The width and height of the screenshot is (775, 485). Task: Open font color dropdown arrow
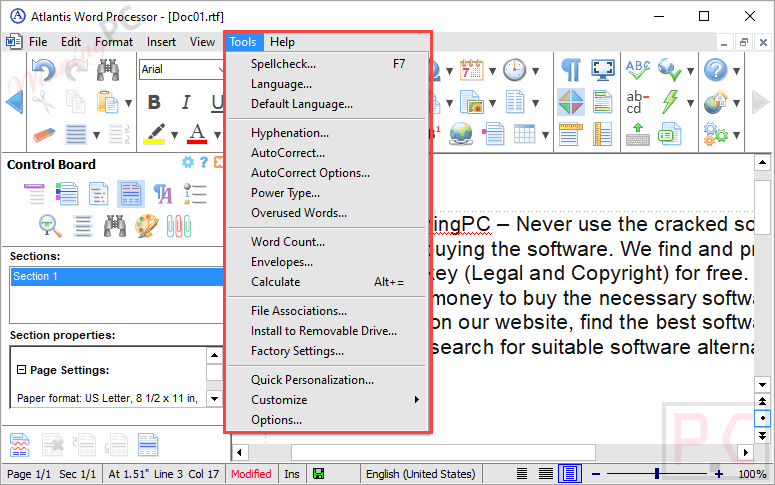[217, 135]
